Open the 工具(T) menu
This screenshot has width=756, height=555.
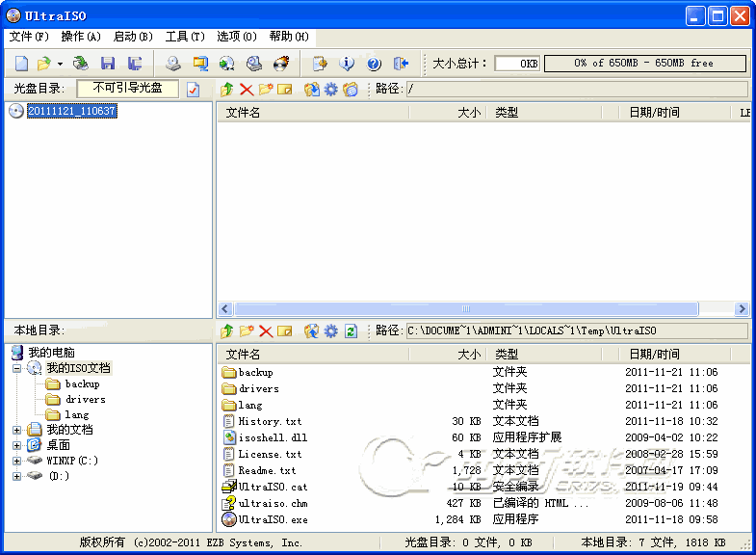pos(185,37)
